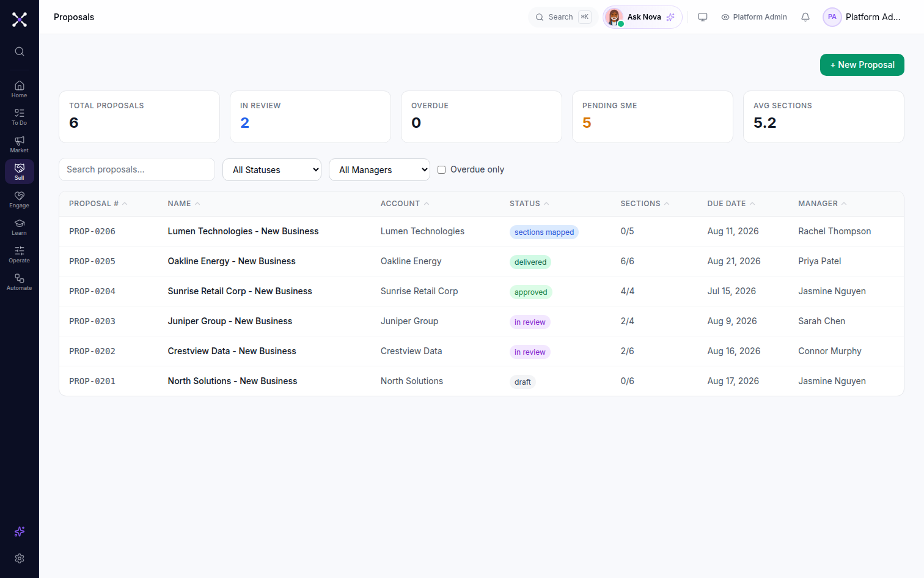The width and height of the screenshot is (924, 578).
Task: Click the sidebar magnifier search icon
Action: coord(20,51)
